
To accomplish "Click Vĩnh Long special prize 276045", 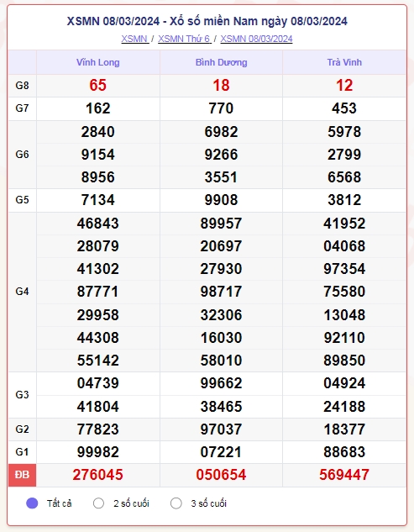I will pyautogui.click(x=98, y=475).
